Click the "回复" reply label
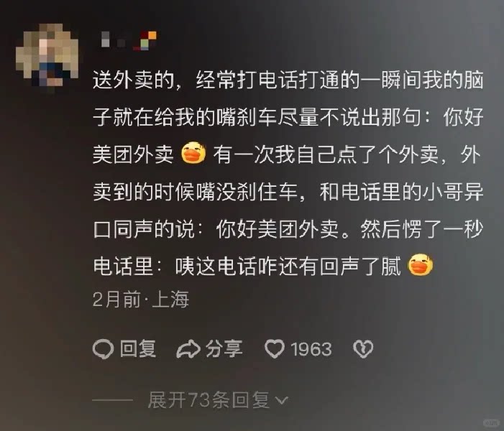Image resolution: width=504 pixels, height=431 pixels. pyautogui.click(x=138, y=349)
